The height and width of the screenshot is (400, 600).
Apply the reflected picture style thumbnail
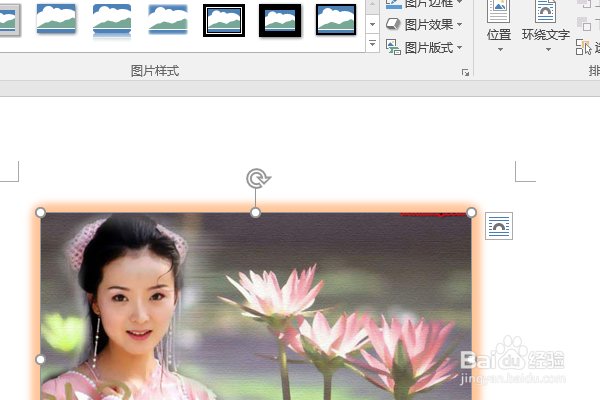112,21
